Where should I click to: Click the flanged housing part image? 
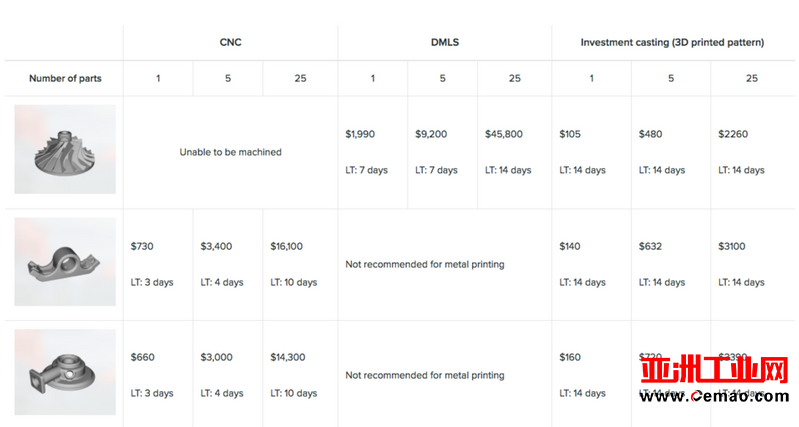65,372
